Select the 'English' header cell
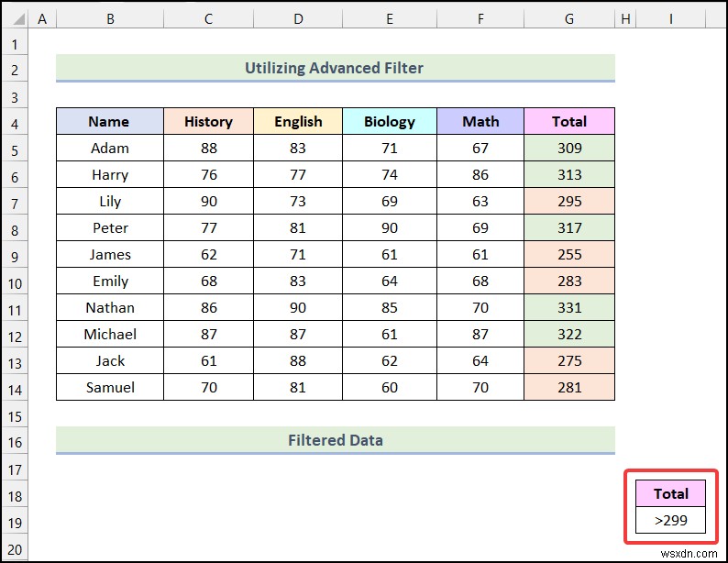The image size is (728, 563). 298,122
